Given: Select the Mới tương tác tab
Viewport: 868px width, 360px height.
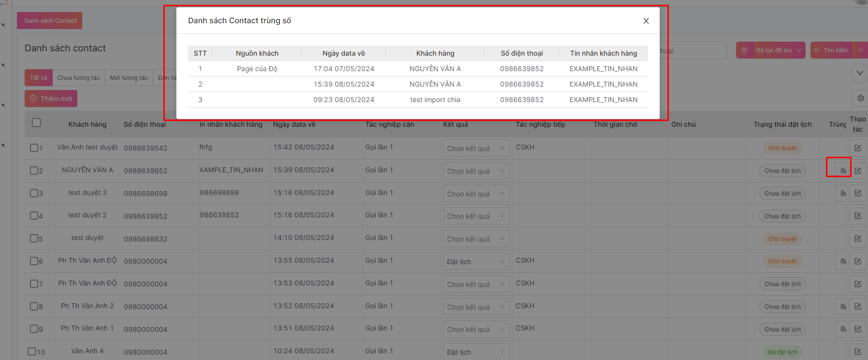Looking at the screenshot, I should 129,78.
